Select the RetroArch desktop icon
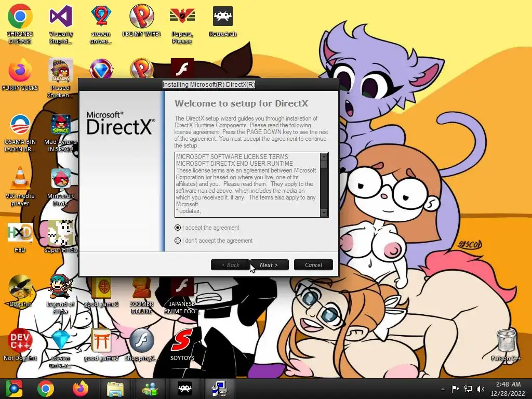The height and width of the screenshot is (399, 532). (222, 20)
